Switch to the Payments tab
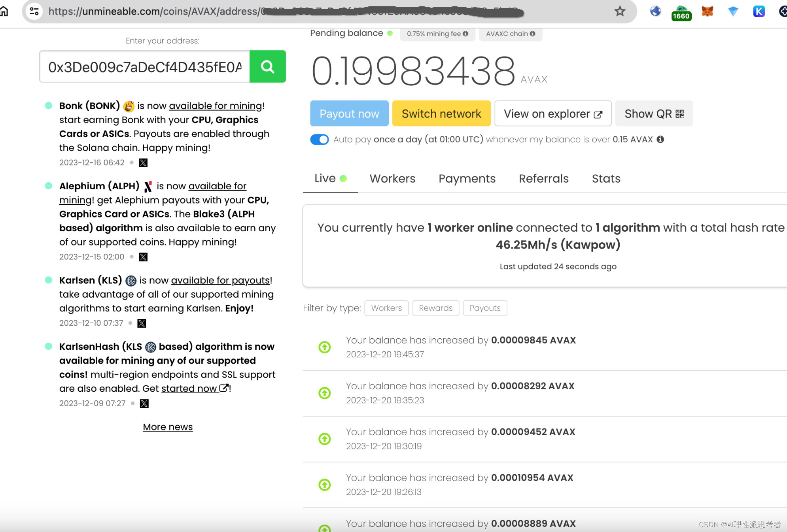The image size is (787, 532). point(467,179)
